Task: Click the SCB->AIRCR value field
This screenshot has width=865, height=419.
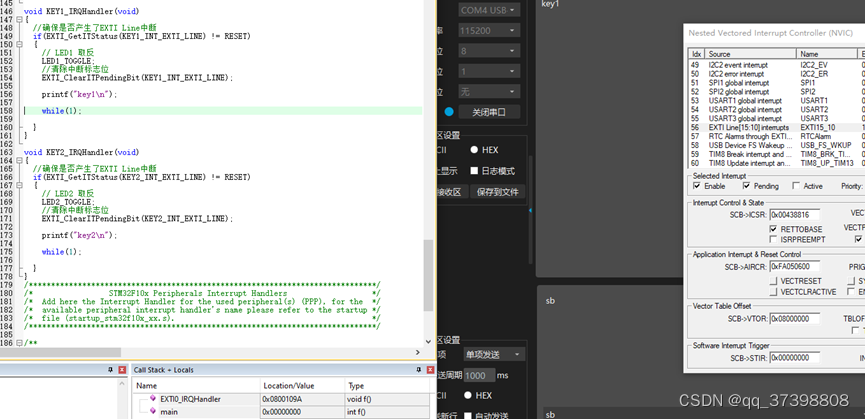Action: (794, 267)
